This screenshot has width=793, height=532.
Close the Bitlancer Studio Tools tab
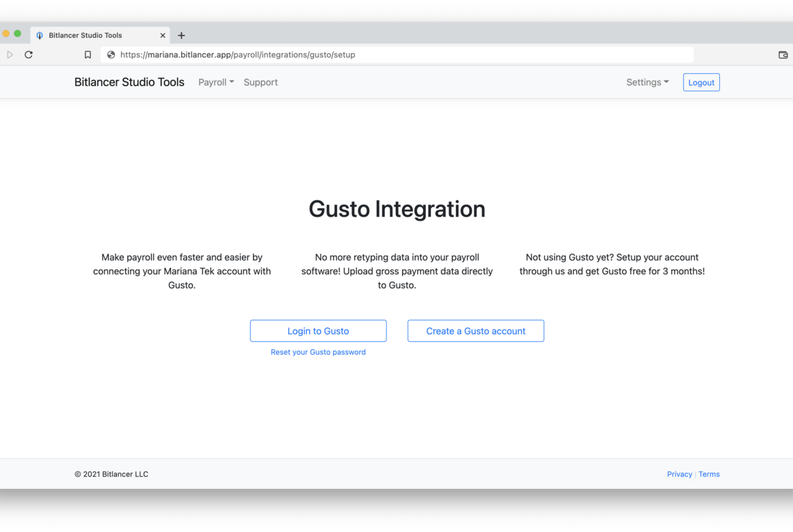pos(162,36)
